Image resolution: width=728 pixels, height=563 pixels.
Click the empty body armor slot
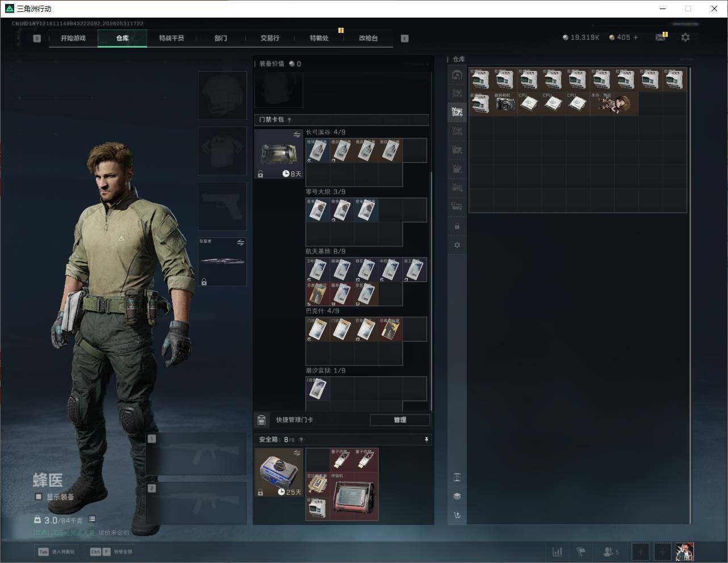(222, 150)
